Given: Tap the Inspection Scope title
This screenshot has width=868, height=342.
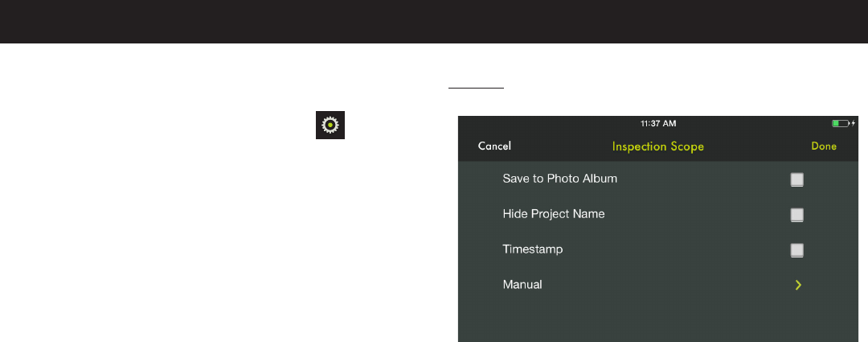Looking at the screenshot, I should (x=657, y=147).
